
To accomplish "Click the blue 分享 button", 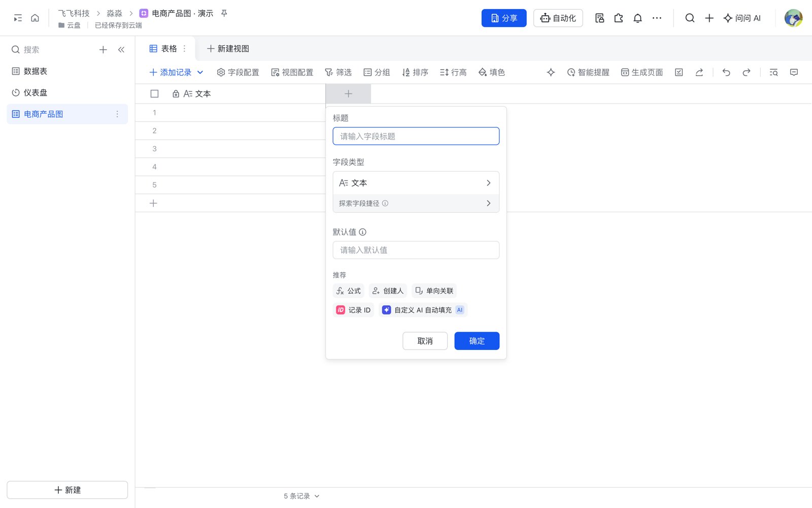I will click(x=503, y=18).
